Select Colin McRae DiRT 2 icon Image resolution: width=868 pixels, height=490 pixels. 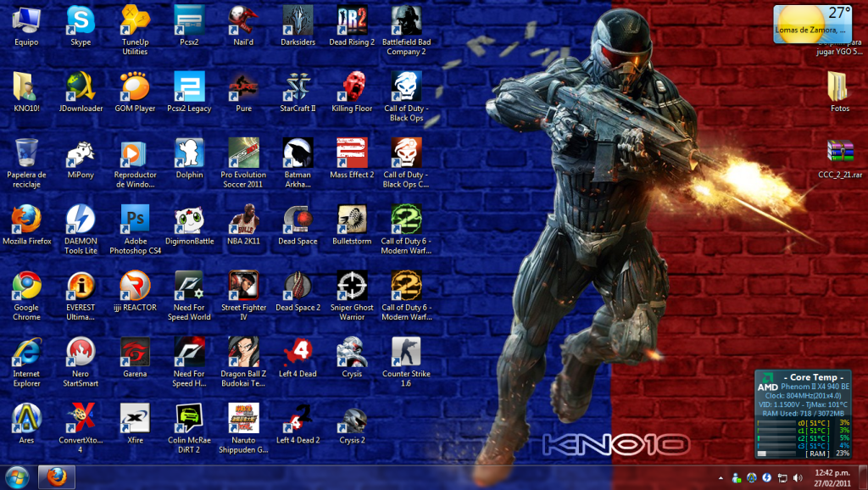(189, 429)
